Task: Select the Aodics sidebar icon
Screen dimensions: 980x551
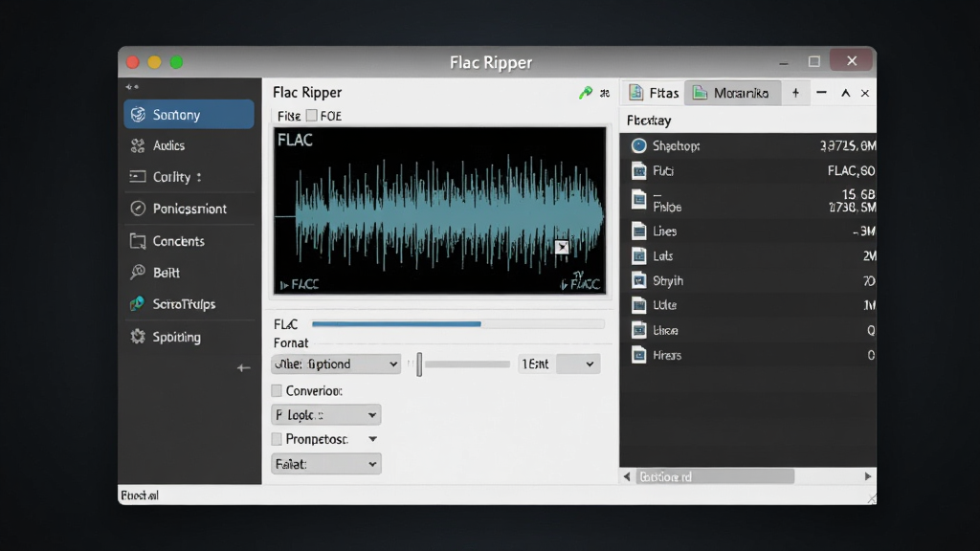Action: tap(138, 145)
